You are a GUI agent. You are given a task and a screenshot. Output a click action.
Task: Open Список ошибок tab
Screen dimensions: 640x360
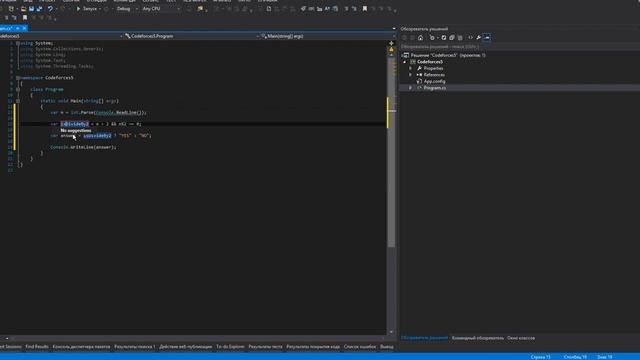[x=360, y=347]
